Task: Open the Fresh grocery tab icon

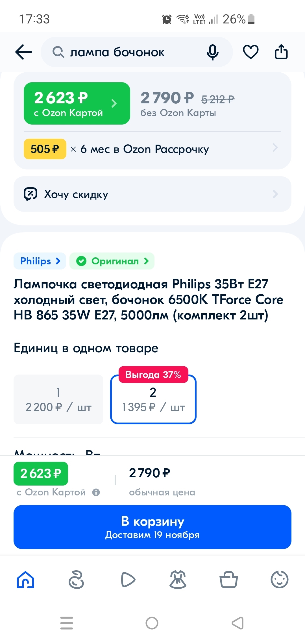Action: (76, 580)
